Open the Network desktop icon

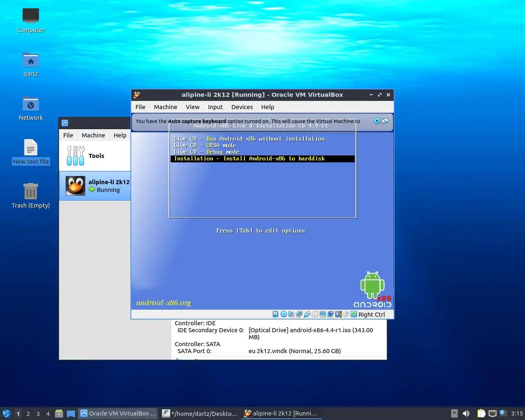coord(31,108)
